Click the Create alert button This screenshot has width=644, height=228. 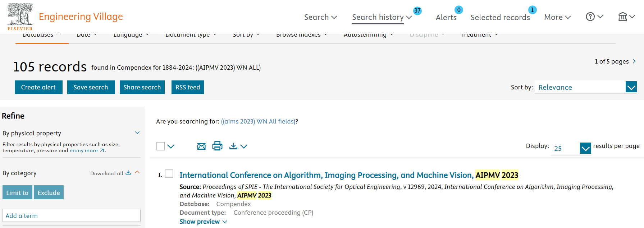pos(38,87)
